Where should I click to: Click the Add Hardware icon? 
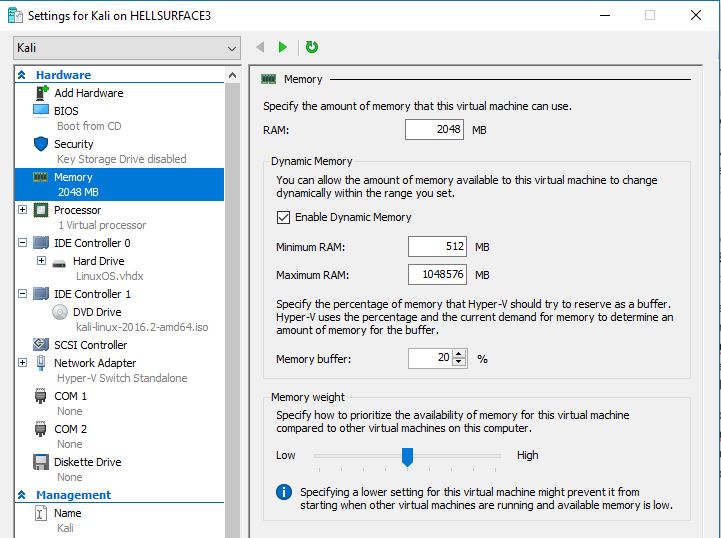[x=41, y=93]
